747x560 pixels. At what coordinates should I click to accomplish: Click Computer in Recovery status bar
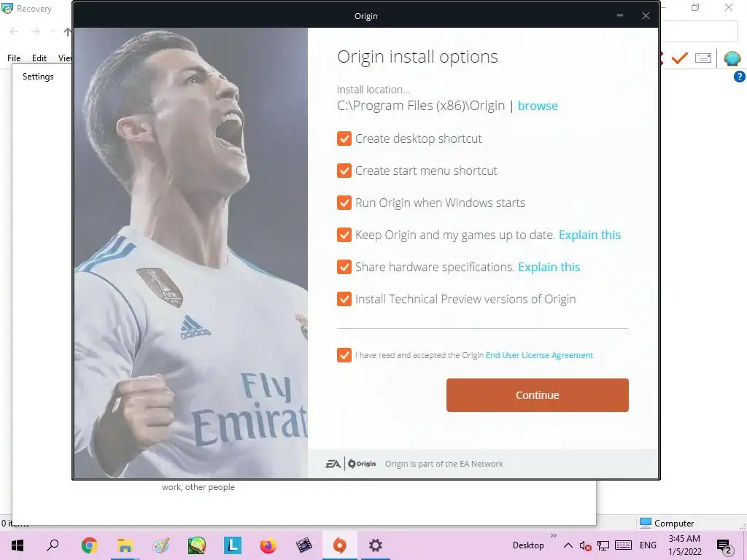[x=667, y=523]
